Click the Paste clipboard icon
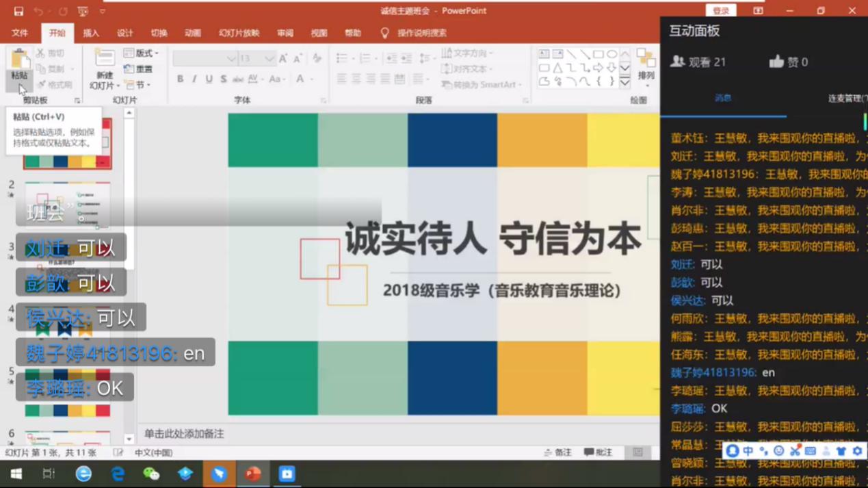The image size is (868, 488). (19, 60)
